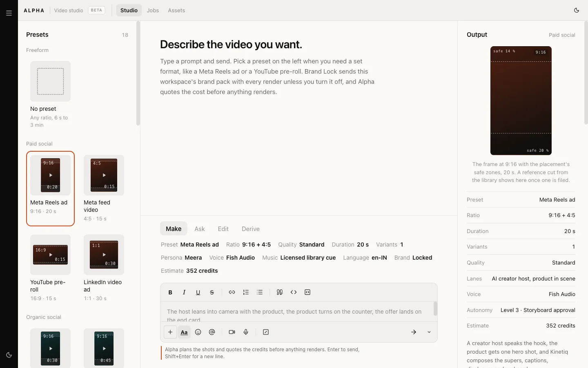Toggle bold formatting in editor
This screenshot has width=588, height=368.
170,292
